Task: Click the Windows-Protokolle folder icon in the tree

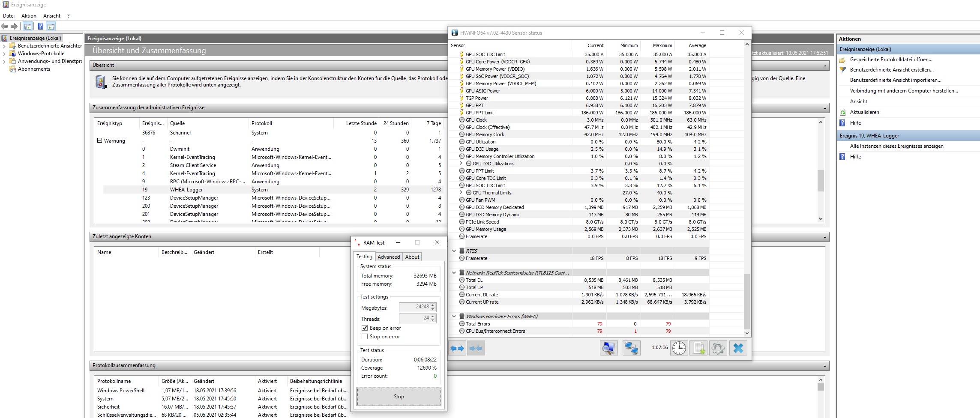Action: [13, 54]
